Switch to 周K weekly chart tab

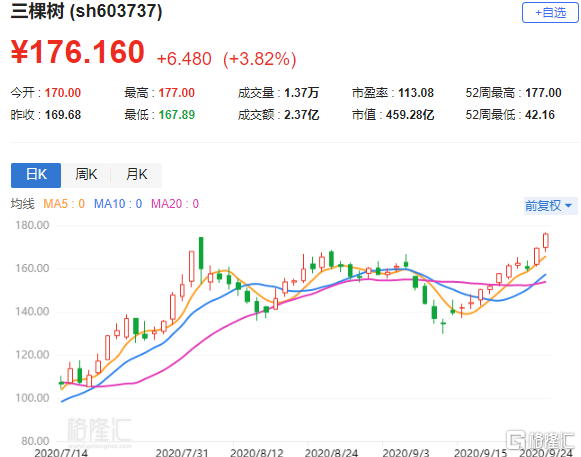click(86, 175)
